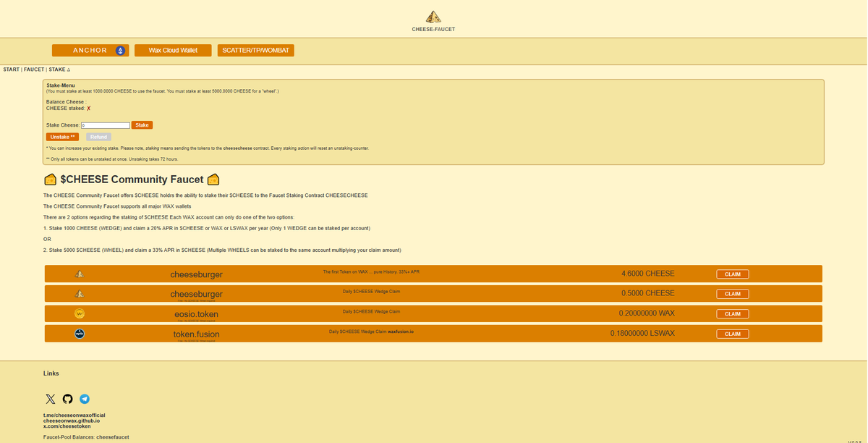Click the 0.18000000 LSWAX amount
The height and width of the screenshot is (443, 868).
coord(642,334)
